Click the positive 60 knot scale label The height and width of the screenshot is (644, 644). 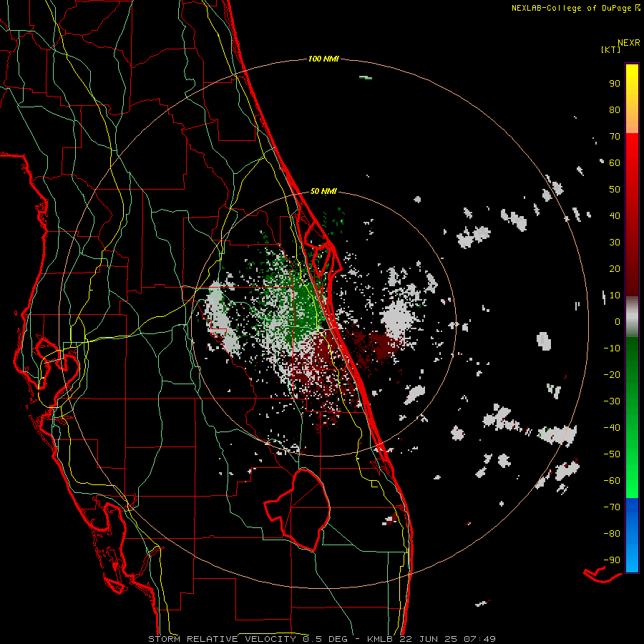[615, 162]
